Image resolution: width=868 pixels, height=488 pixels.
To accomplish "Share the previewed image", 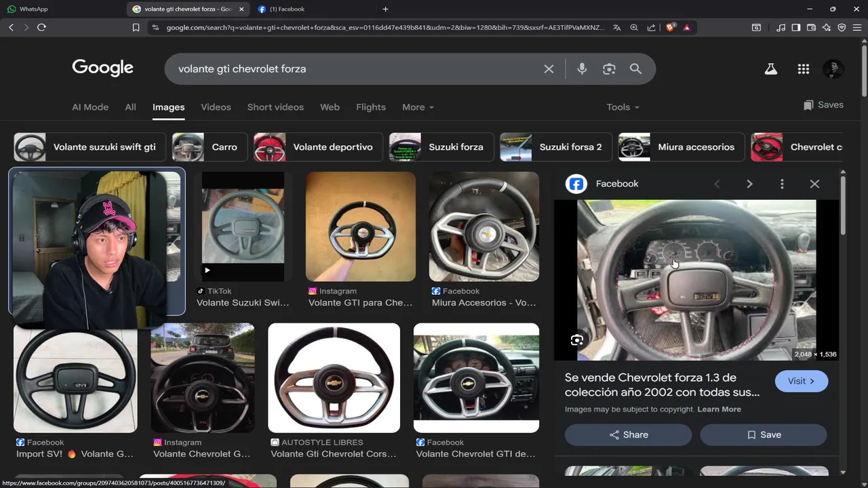I will pos(629,435).
